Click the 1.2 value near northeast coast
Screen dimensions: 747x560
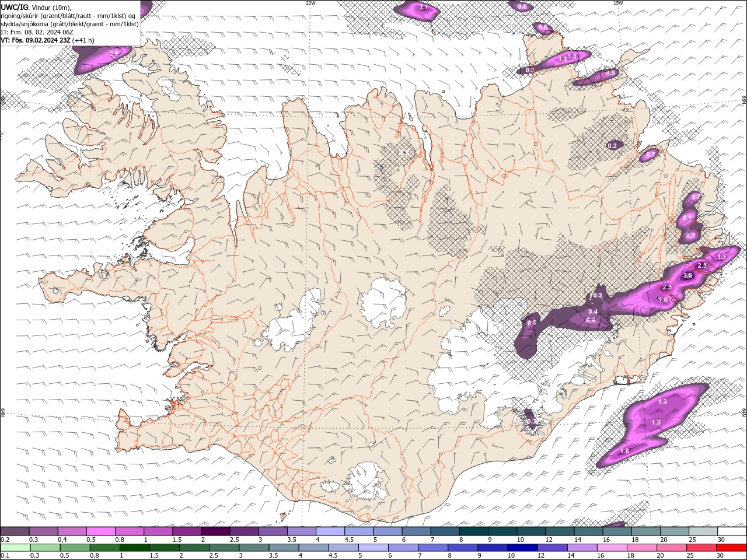coord(563,59)
